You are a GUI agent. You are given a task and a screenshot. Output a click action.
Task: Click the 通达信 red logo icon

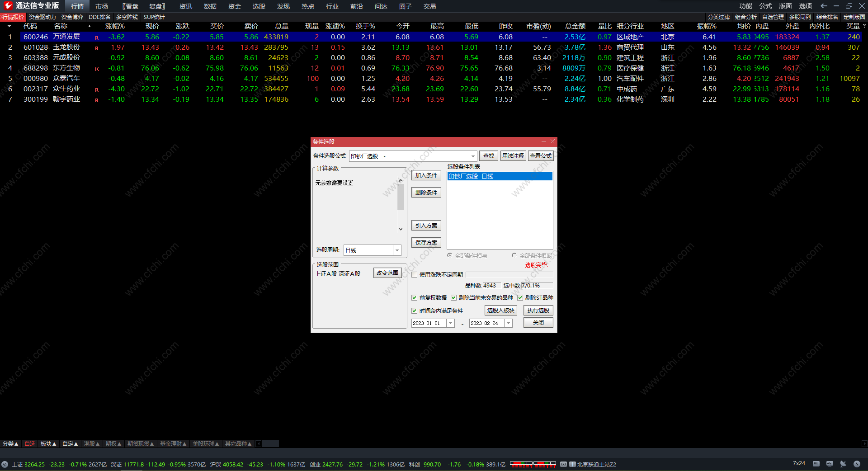click(8, 6)
